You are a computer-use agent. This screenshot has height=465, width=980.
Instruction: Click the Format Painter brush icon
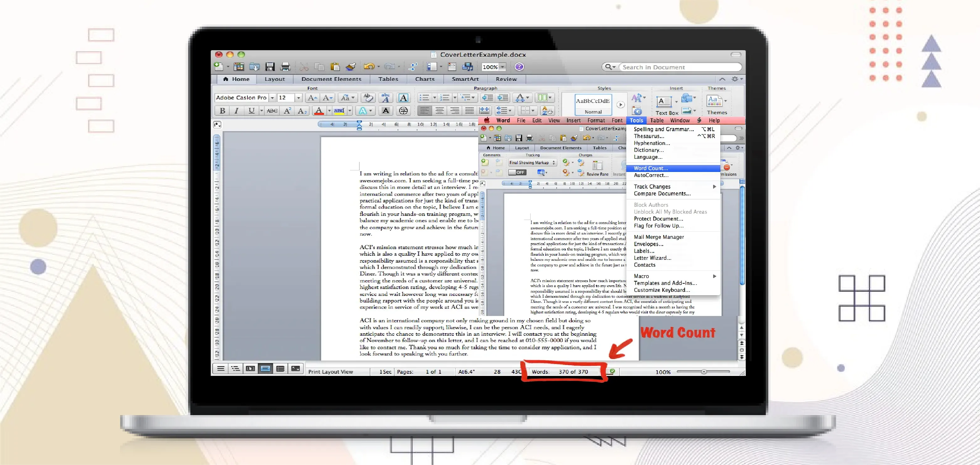pos(350,67)
